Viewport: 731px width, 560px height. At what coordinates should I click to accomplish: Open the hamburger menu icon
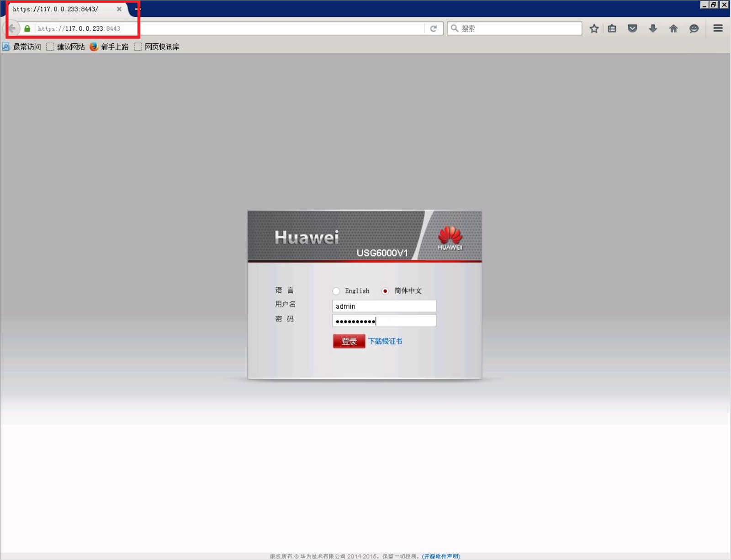pos(718,28)
